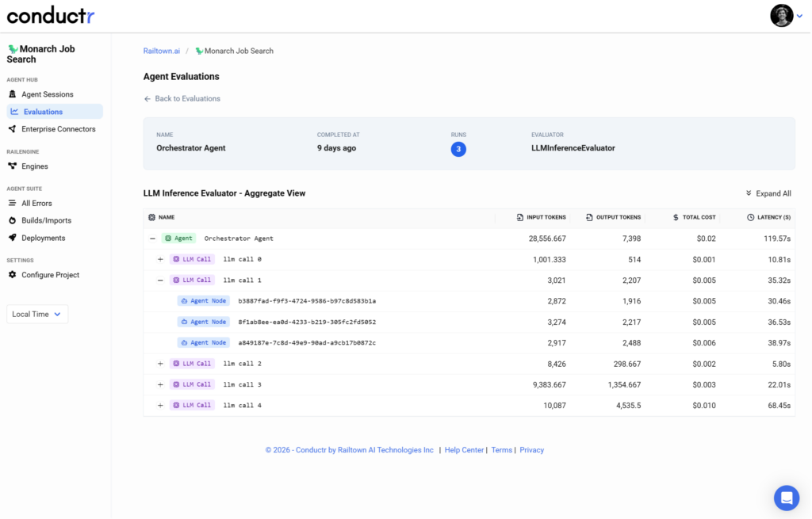The width and height of the screenshot is (812, 519).
Task: Click the Engines sidebar icon
Action: click(x=13, y=166)
